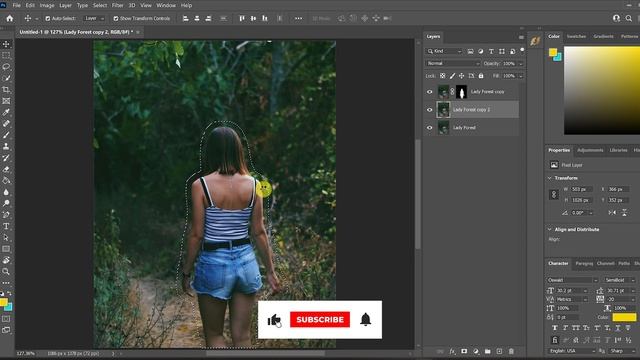Screen dimensions: 640x360
Task: Collapse the Align and Distribute section
Action: [x=550, y=229]
